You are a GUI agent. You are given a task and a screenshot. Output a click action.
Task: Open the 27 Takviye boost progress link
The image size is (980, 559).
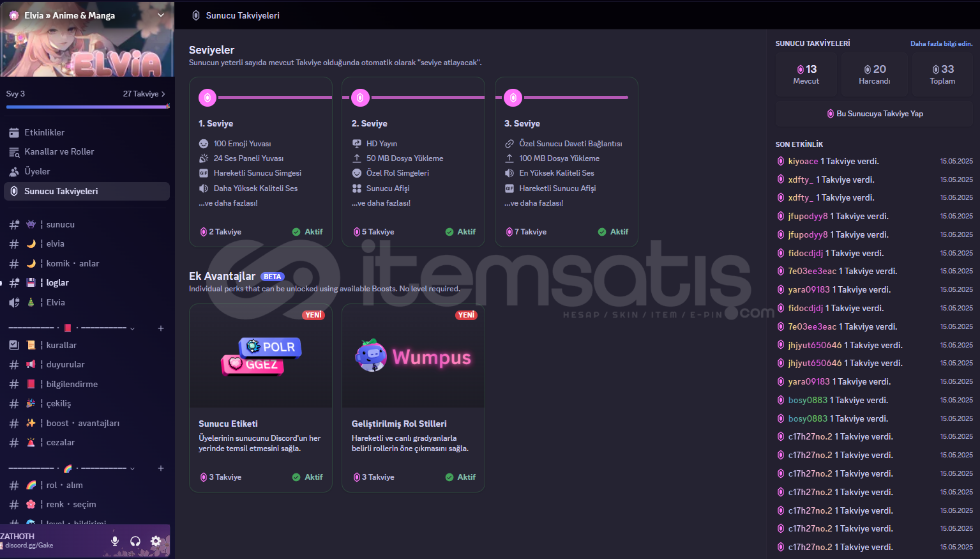(x=144, y=94)
